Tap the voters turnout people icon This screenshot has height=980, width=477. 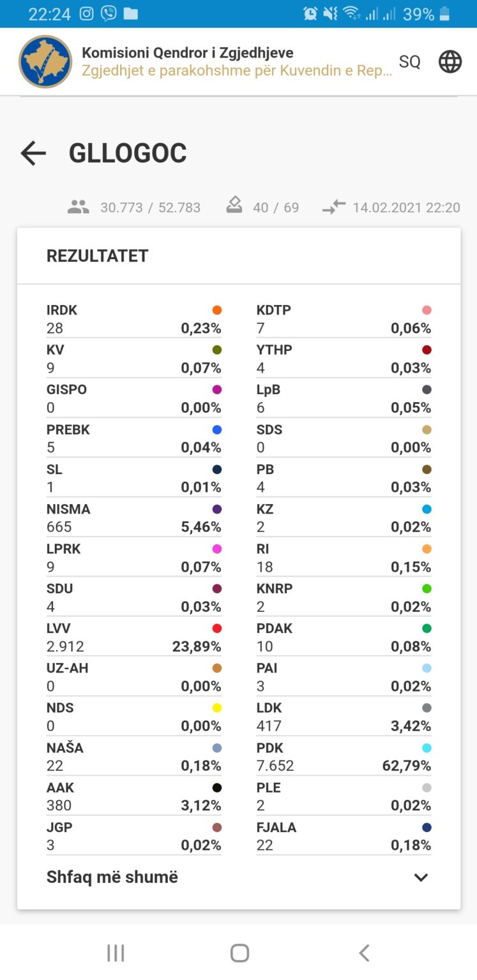78,207
